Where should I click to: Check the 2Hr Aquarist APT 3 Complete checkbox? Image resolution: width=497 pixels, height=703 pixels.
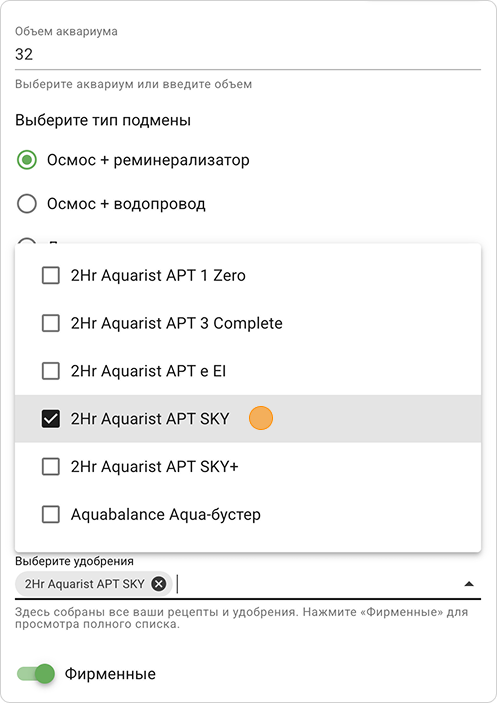pyautogui.click(x=51, y=323)
